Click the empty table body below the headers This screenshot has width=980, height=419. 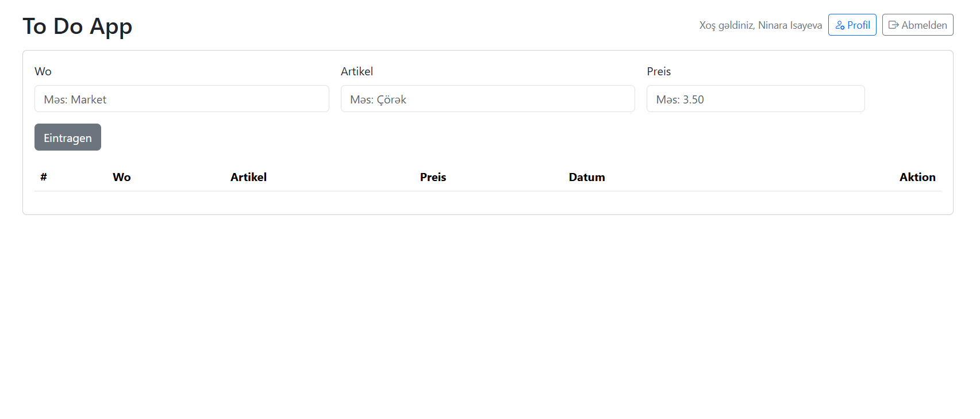(x=487, y=201)
